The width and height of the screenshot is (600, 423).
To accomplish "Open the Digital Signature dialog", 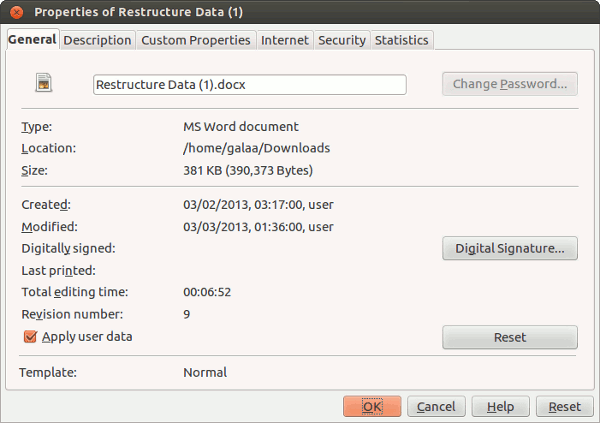I will [509, 248].
